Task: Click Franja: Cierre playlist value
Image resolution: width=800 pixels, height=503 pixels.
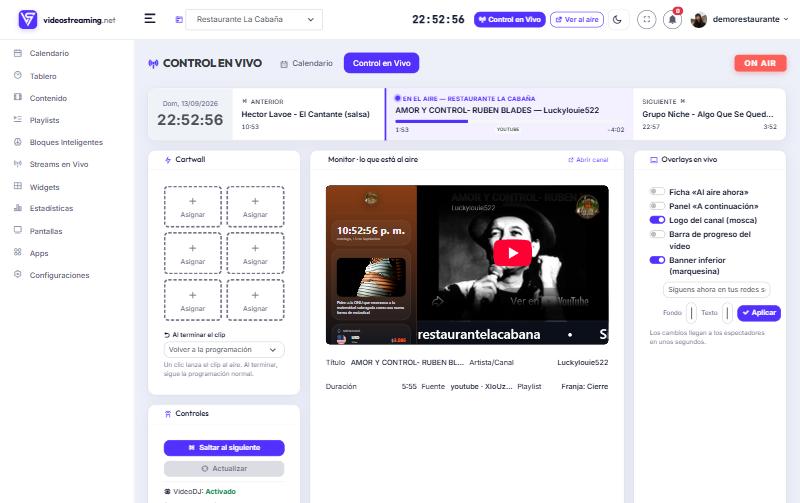Action: [585, 386]
